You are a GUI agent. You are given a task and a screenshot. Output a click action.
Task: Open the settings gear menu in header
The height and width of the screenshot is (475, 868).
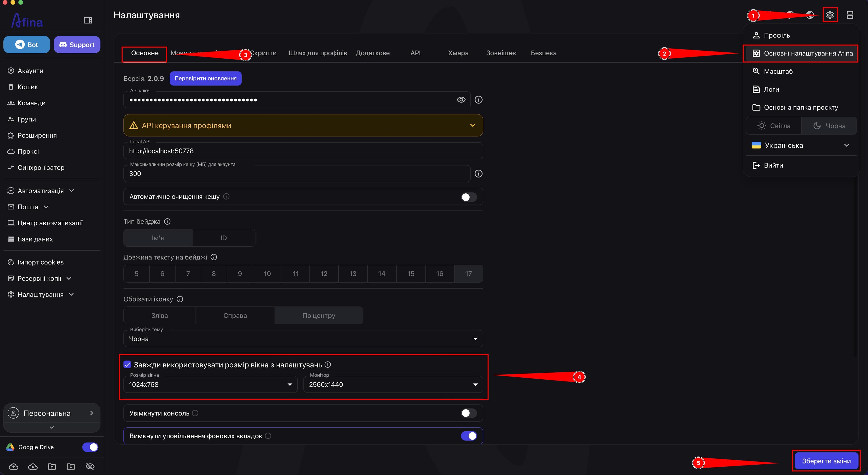coord(830,15)
